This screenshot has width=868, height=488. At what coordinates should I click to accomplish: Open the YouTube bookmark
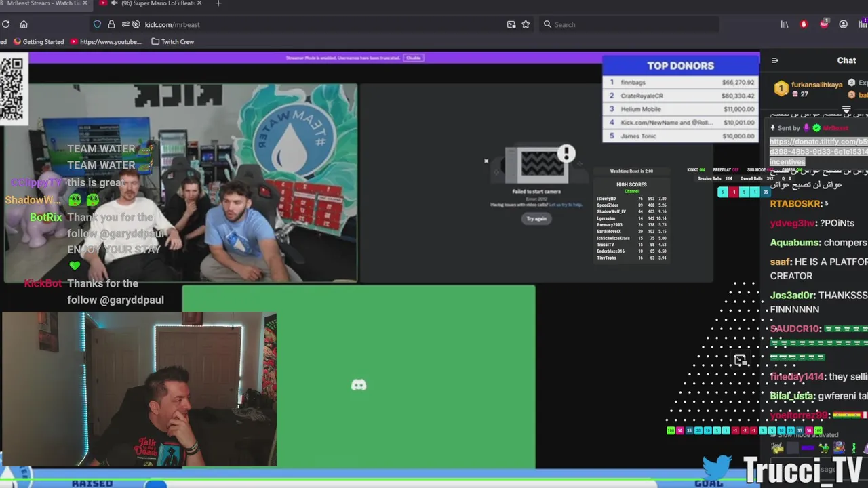[x=106, y=41]
